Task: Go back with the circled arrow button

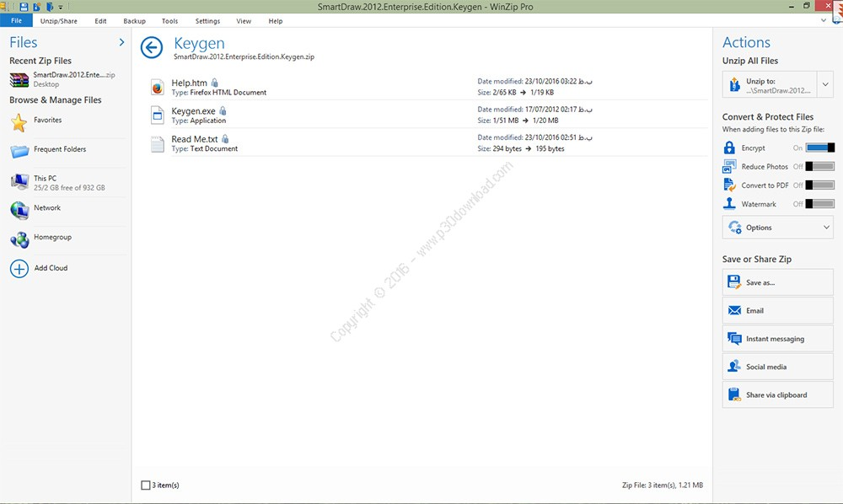Action: pos(152,47)
